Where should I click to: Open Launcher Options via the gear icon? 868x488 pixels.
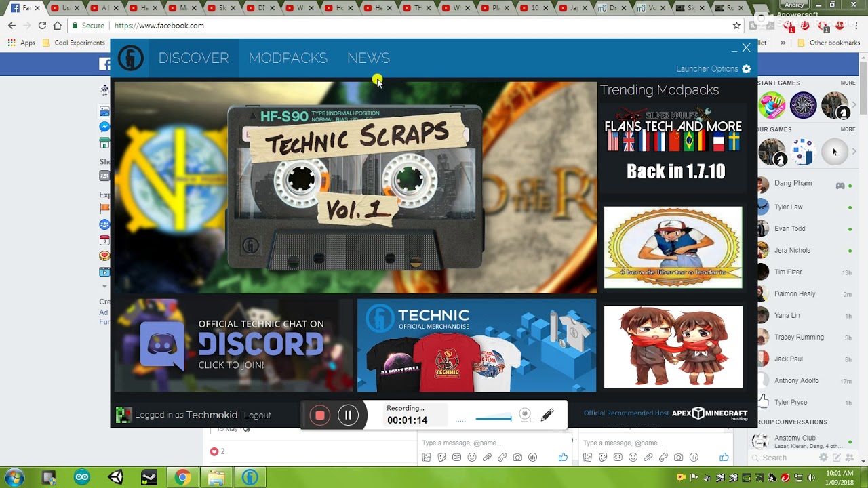point(747,69)
